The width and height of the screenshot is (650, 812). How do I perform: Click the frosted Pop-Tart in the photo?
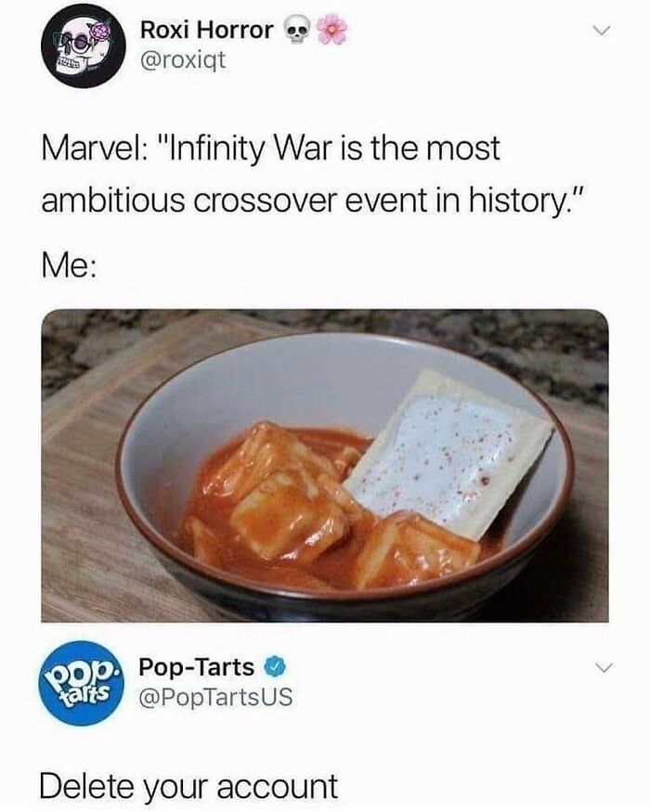pos(448,454)
